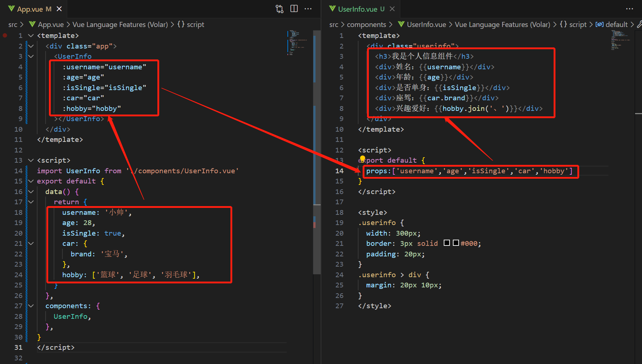
Task: Open the first color swatch before #000
Action: click(447, 243)
